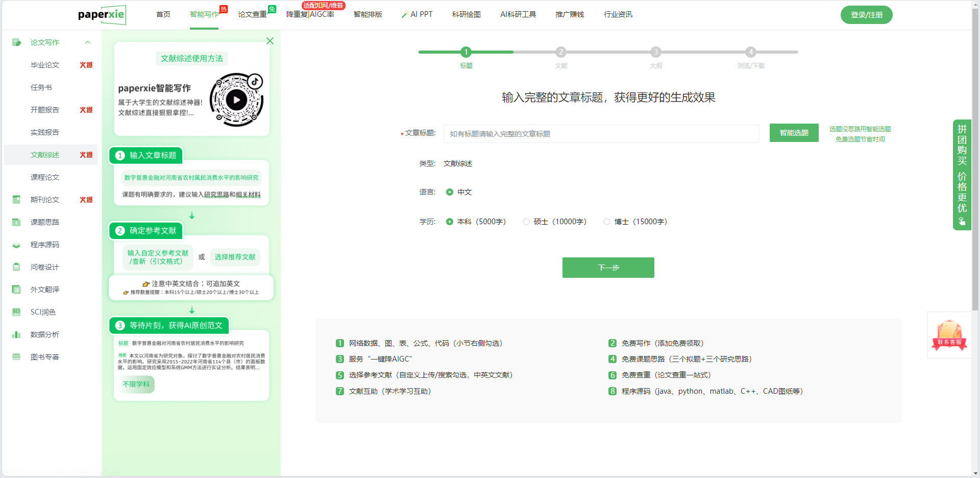Play the paperxie tutorial video

[x=236, y=100]
